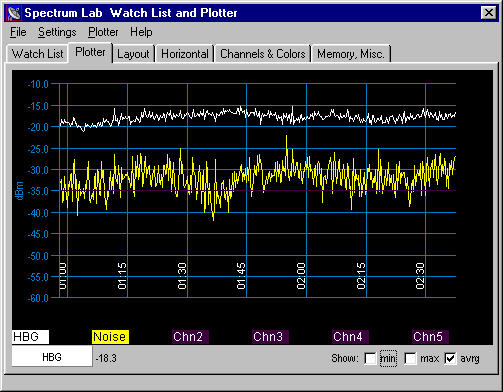Click the 02:30 time axis label
This screenshot has width=503, height=392.
(x=420, y=276)
